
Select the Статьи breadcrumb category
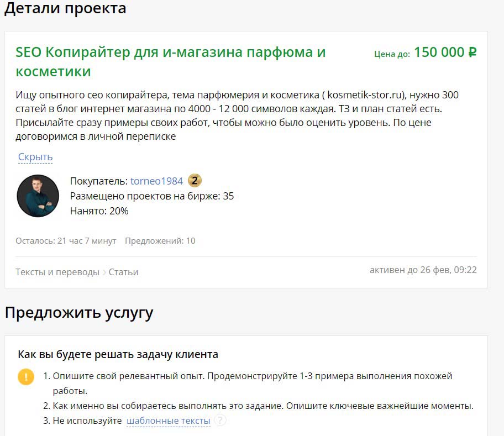(x=124, y=271)
